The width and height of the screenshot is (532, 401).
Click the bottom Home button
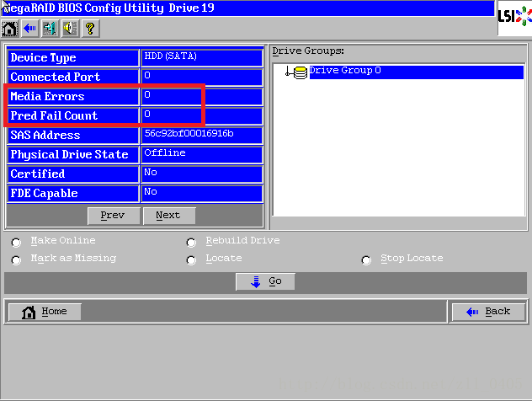[45, 312]
